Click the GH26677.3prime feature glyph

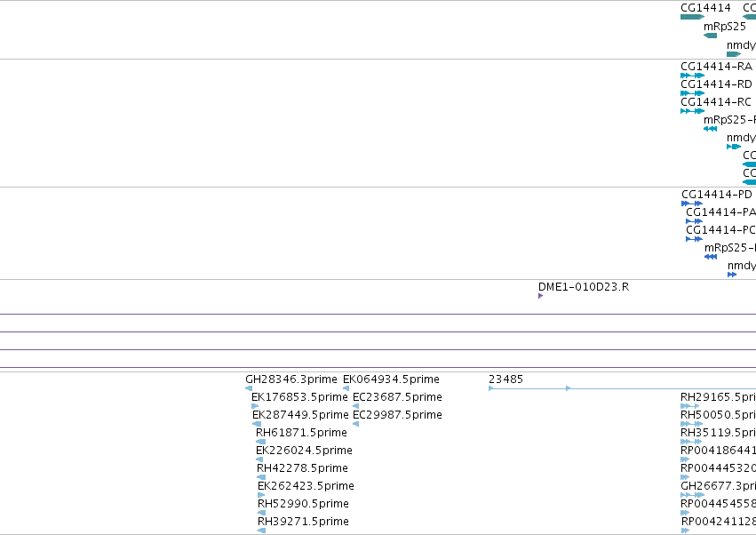click(x=692, y=495)
